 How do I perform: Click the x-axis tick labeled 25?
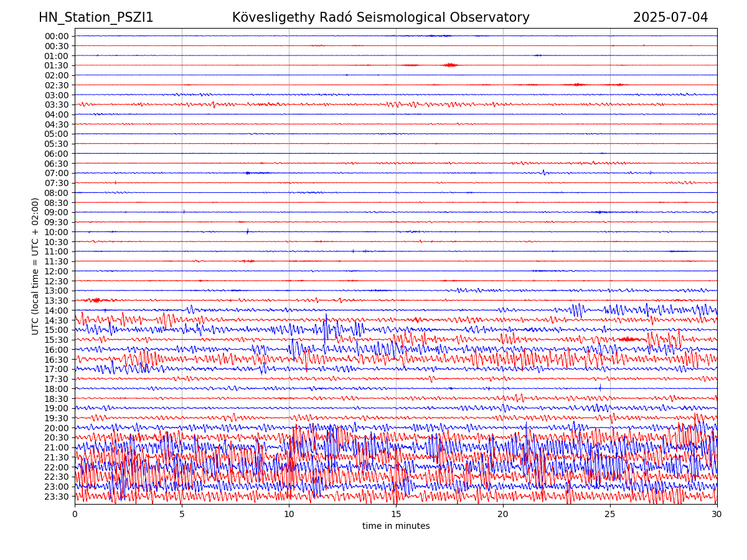coord(610,515)
